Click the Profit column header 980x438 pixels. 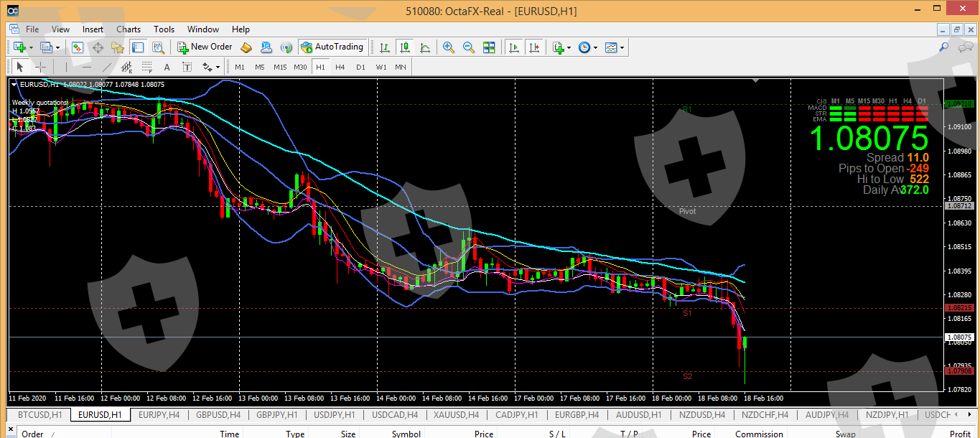pos(959,434)
